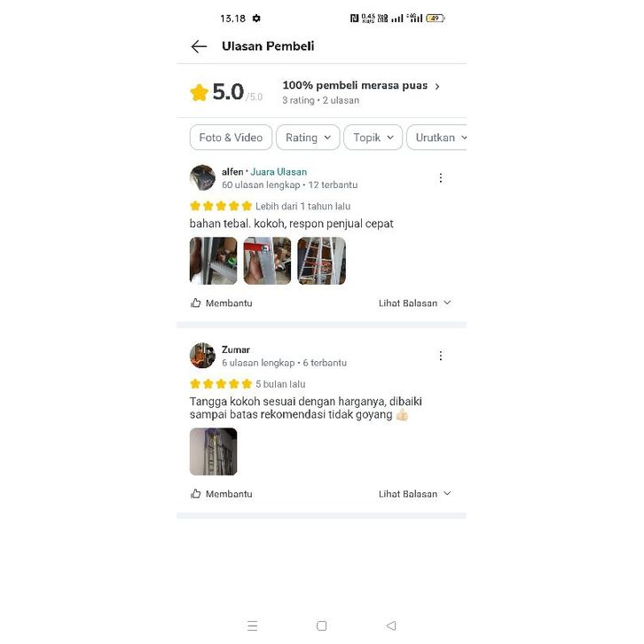This screenshot has width=644, height=644.
Task: Open the Urutkan sort dropdown
Action: [437, 137]
